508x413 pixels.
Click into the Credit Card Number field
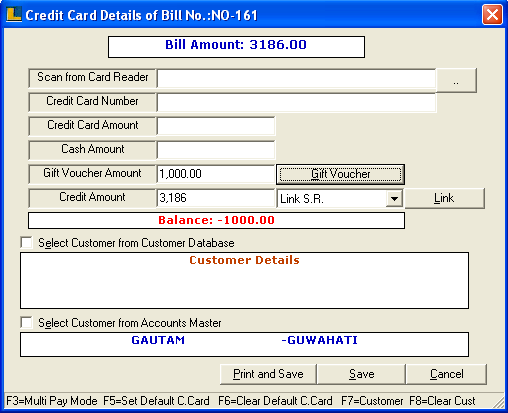click(296, 102)
